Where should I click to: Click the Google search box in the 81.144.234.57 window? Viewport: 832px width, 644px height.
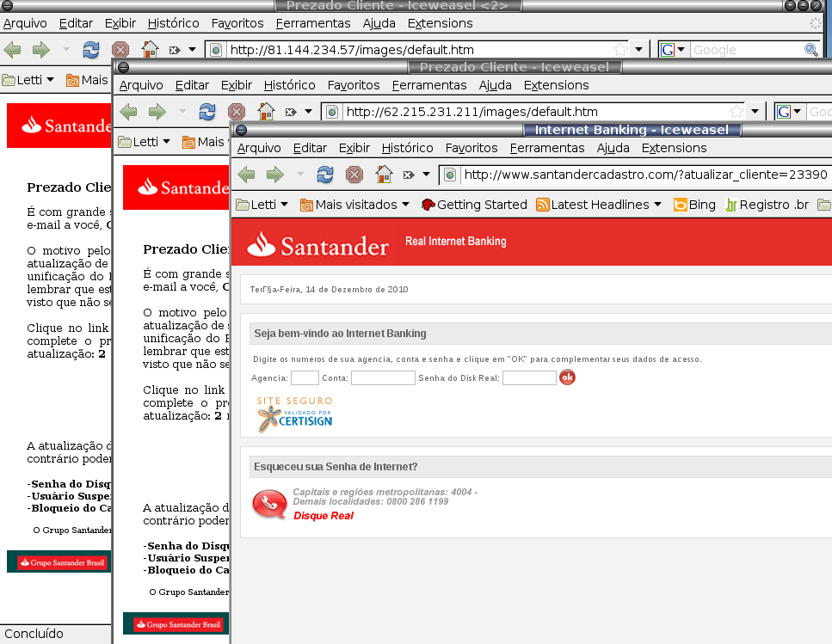click(x=747, y=50)
